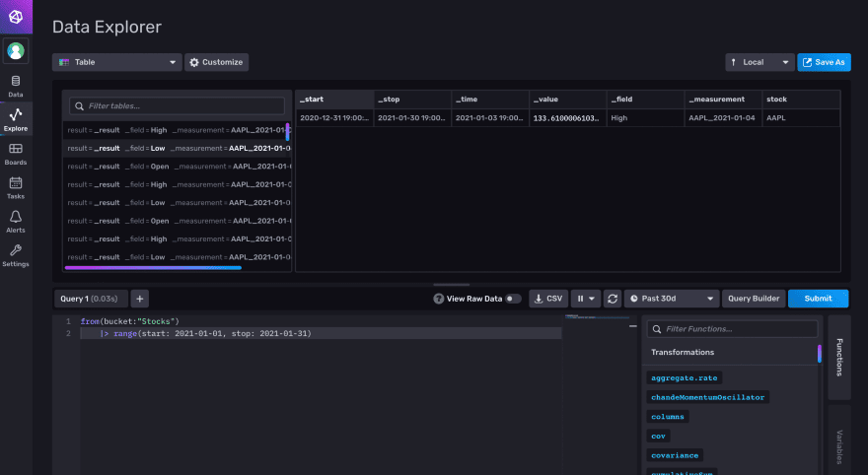Open the Past 30d time range dropdown
Image resolution: width=868 pixels, height=475 pixels.
(672, 299)
